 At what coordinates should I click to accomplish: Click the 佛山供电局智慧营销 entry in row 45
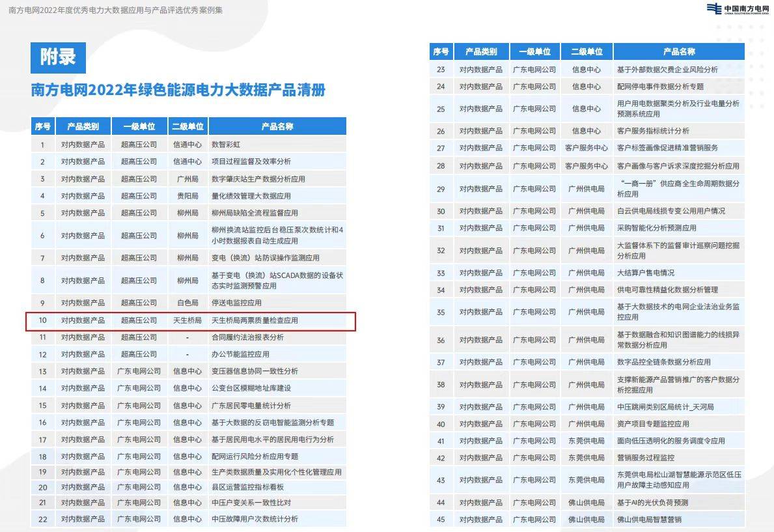point(649,520)
